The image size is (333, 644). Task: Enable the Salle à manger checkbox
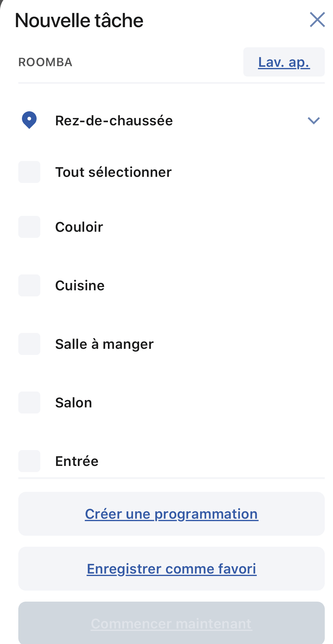click(x=29, y=344)
